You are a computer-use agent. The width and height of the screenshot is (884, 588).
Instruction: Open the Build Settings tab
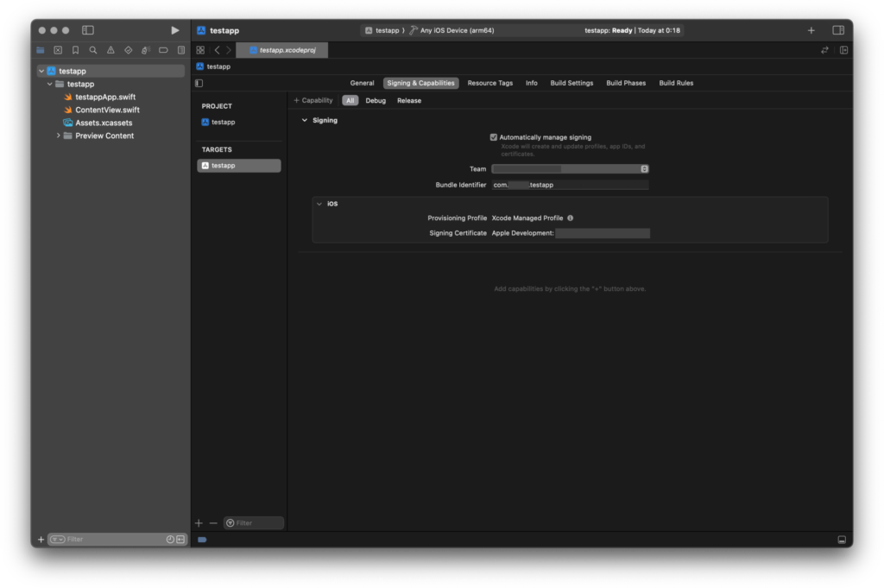[571, 83]
